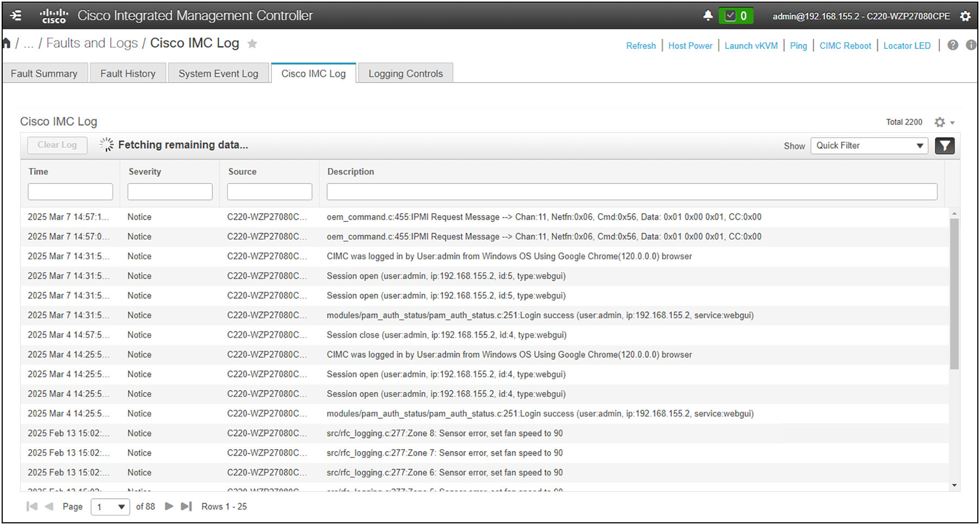Switch to Logging Controls tab
980x525 pixels.
point(405,73)
